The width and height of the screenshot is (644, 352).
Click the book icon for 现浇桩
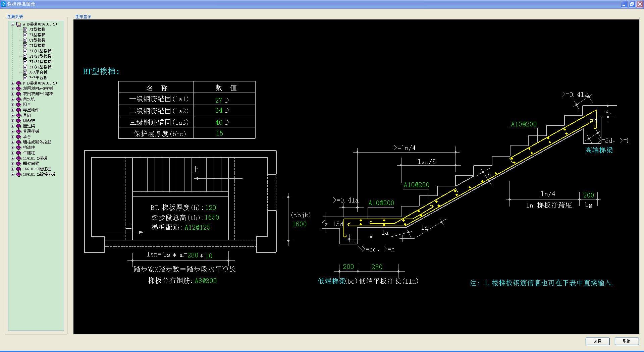[19, 121]
